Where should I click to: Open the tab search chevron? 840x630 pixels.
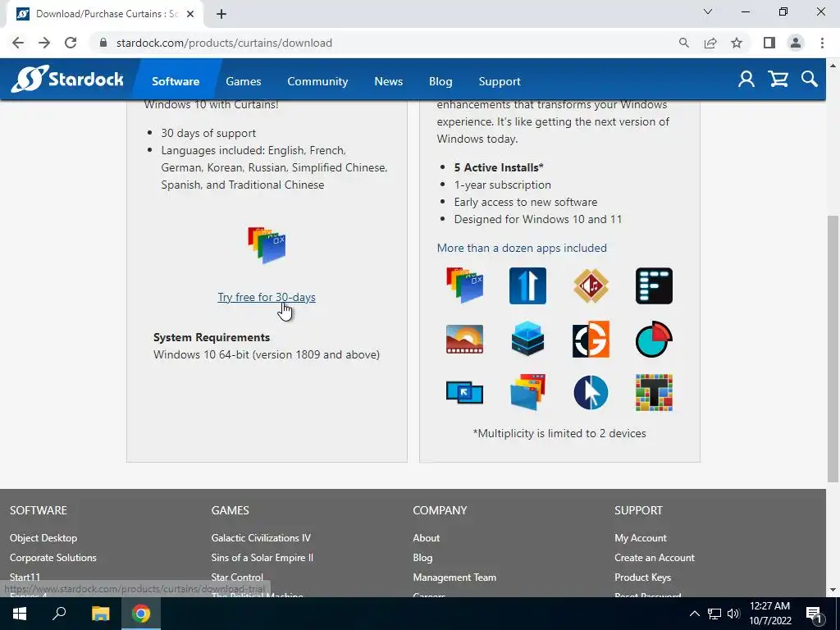[708, 11]
